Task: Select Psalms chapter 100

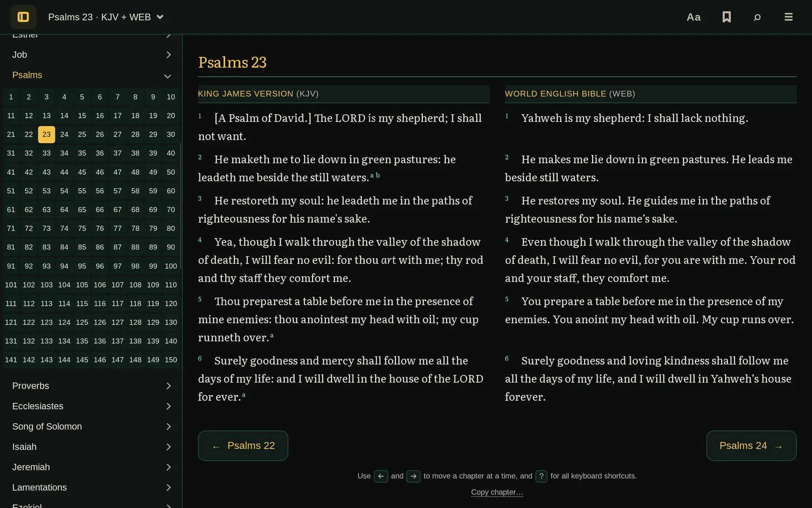Action: click(171, 266)
